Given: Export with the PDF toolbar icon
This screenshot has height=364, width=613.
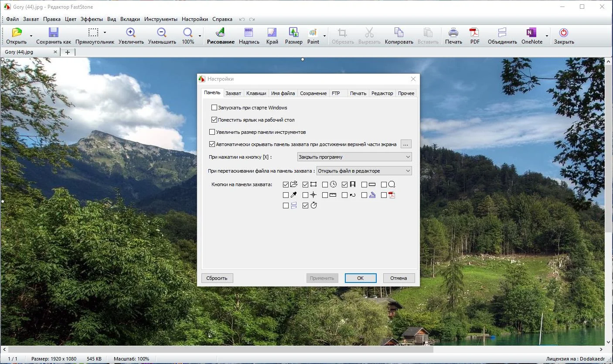Looking at the screenshot, I should point(474,32).
